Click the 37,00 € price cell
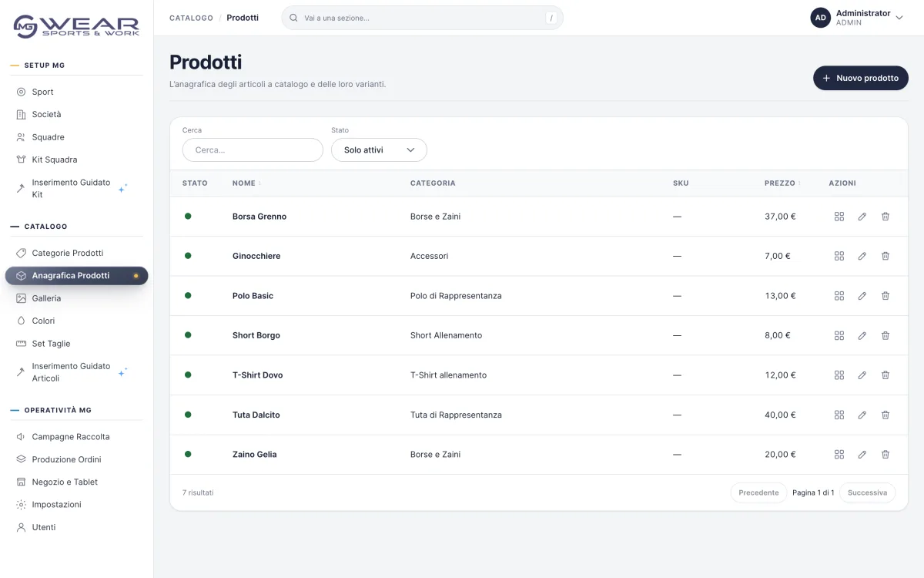 780,217
